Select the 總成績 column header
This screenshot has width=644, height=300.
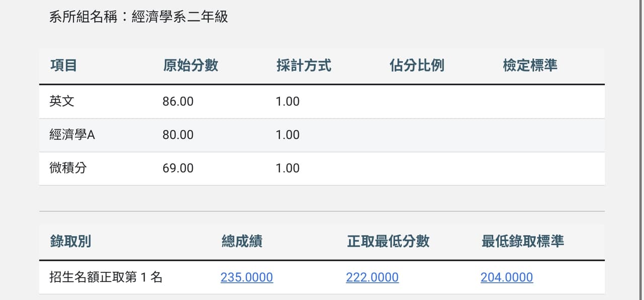pos(242,241)
